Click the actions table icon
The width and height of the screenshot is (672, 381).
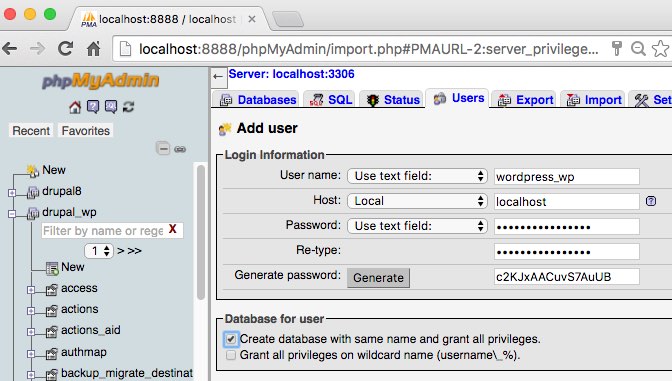(x=51, y=311)
